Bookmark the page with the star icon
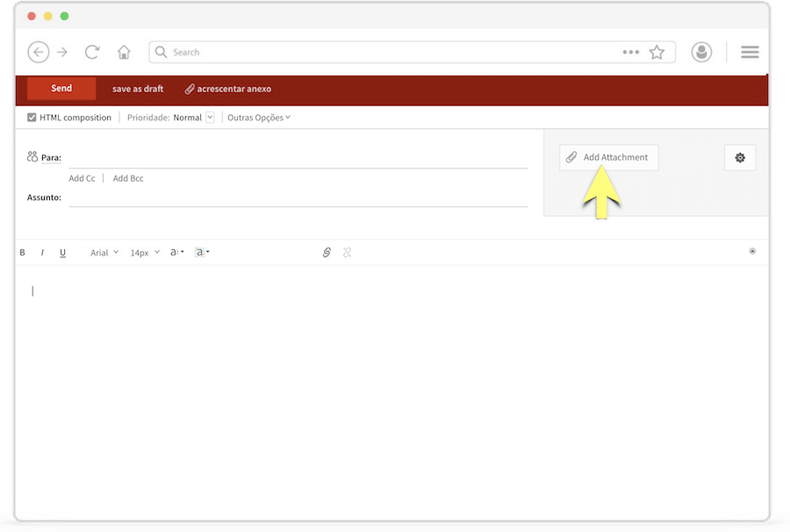 point(657,53)
